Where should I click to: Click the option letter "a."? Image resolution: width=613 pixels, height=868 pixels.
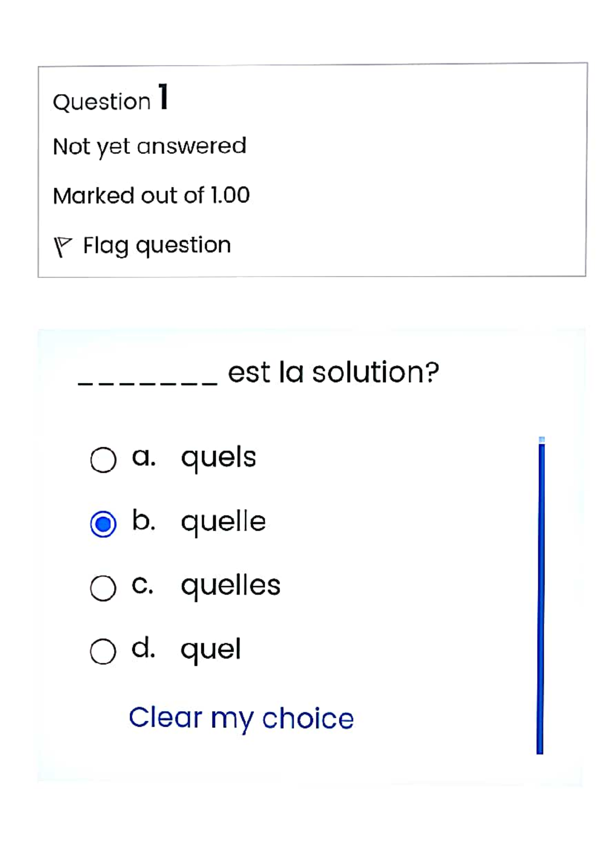coord(144,456)
